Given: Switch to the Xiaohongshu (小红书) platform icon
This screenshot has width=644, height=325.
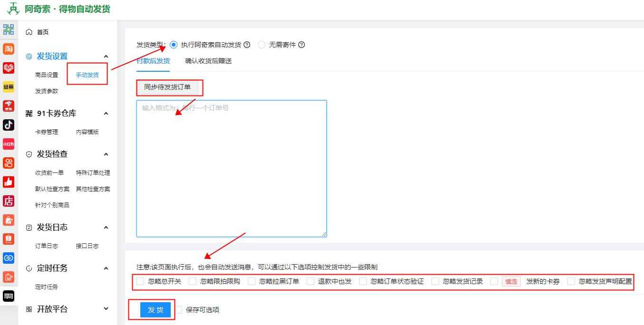Looking at the screenshot, I should (x=9, y=144).
